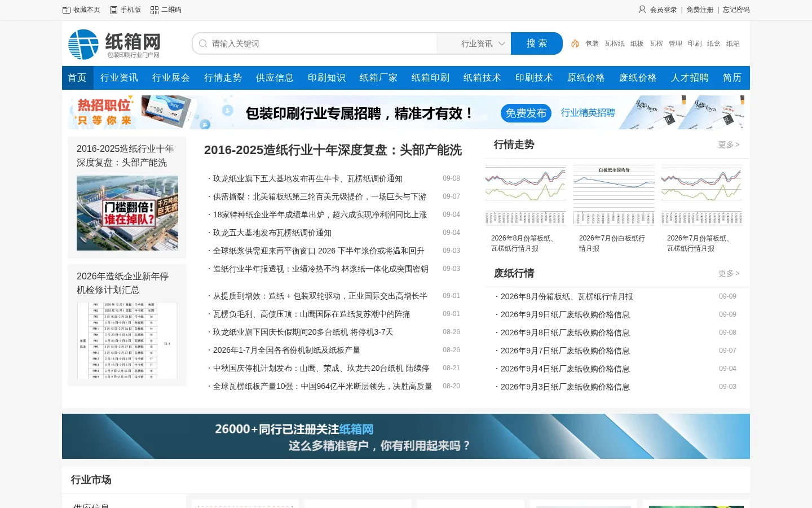Click the 忘记密码 link
The width and height of the screenshot is (812, 508).
click(x=736, y=10)
